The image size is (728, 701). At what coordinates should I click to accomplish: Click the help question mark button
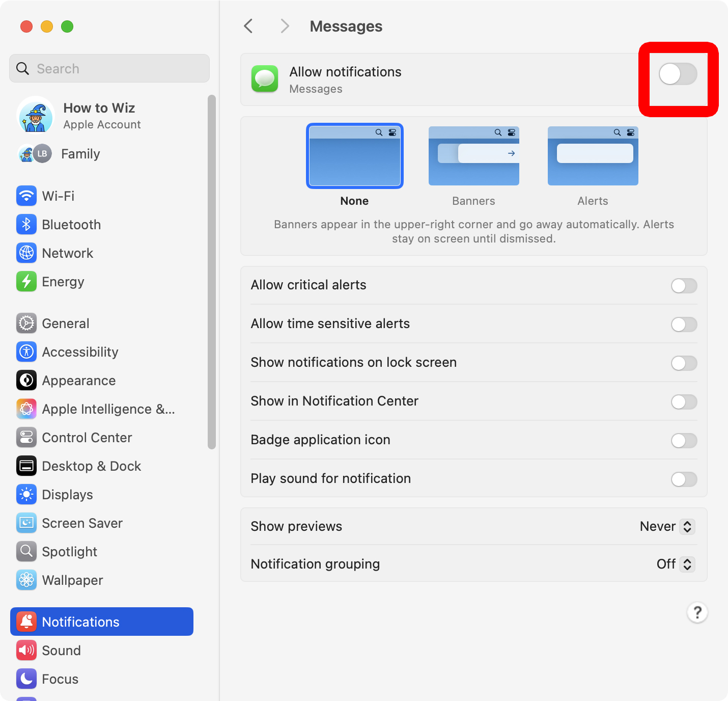point(697,612)
